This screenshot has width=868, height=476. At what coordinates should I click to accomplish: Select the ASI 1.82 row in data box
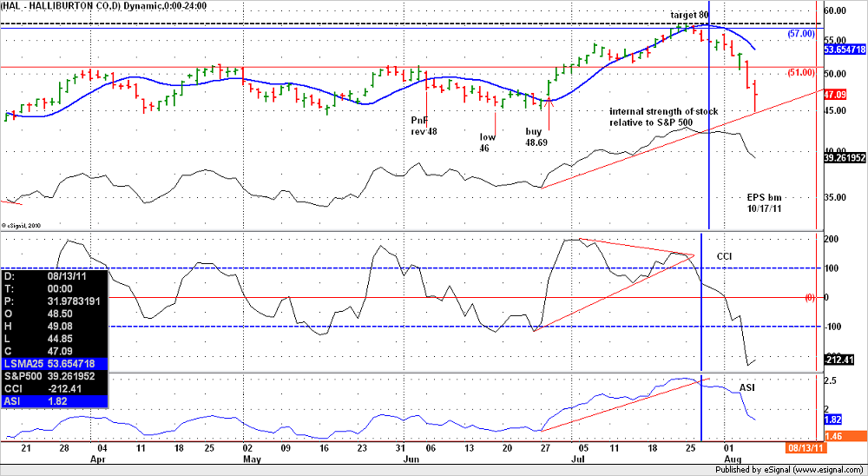pos(55,400)
